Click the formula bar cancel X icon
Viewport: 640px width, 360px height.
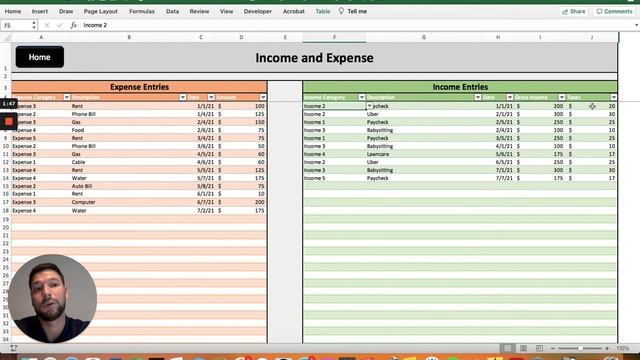click(x=47, y=25)
